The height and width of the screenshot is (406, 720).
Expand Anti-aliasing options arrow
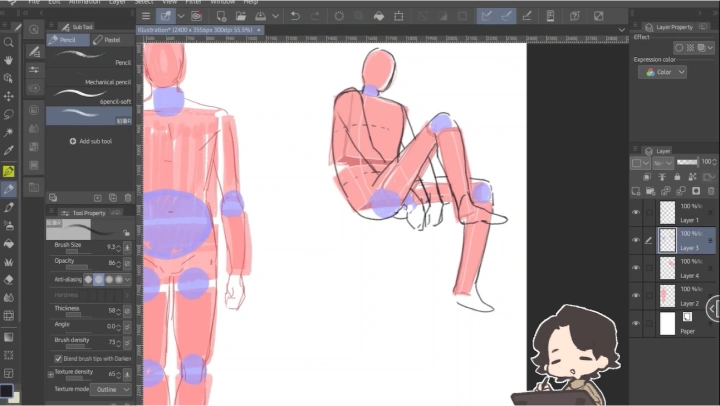(127, 279)
